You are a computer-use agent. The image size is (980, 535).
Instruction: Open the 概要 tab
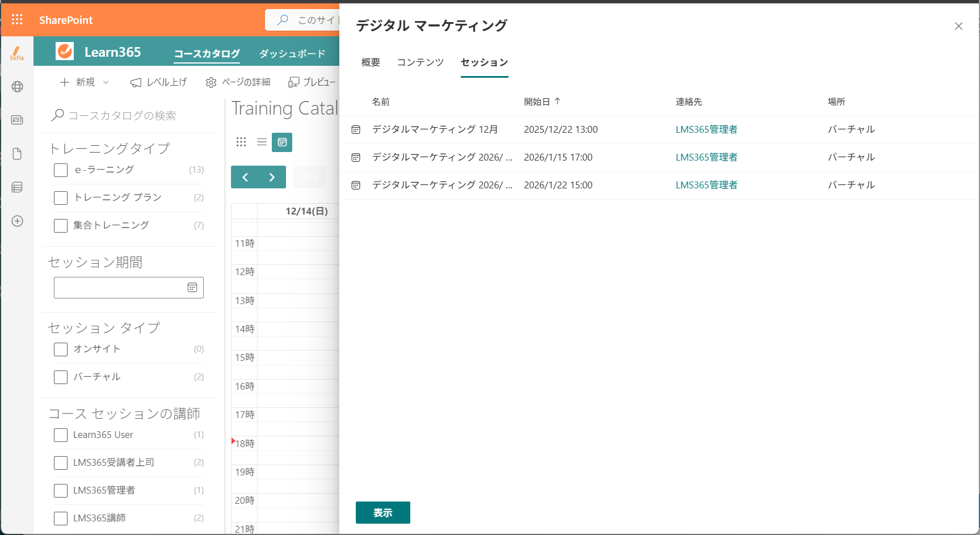[371, 62]
